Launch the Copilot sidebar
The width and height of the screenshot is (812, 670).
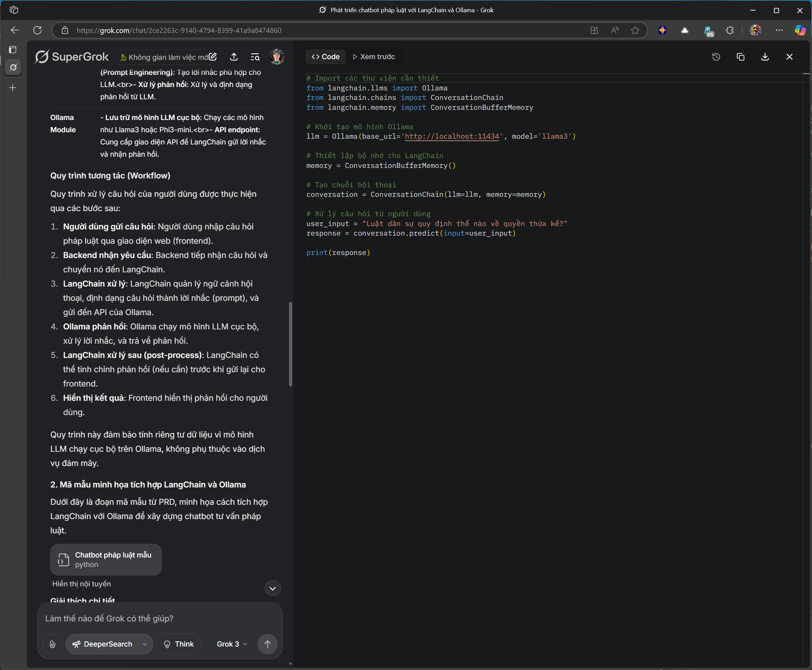(x=800, y=30)
